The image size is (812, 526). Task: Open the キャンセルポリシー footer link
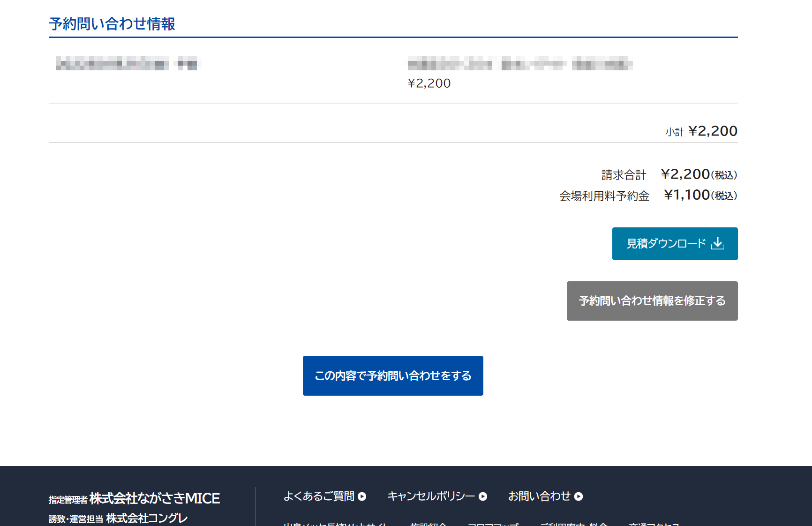point(431,496)
